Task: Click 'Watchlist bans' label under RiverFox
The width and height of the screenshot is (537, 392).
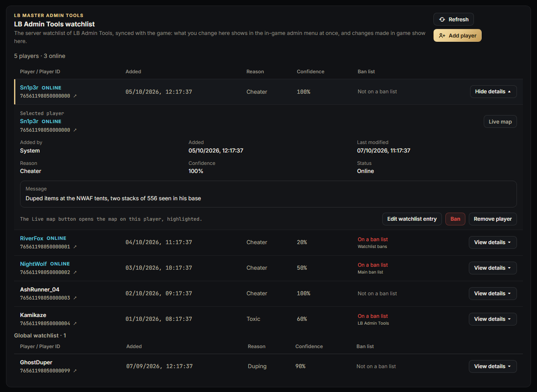Action: point(372,246)
